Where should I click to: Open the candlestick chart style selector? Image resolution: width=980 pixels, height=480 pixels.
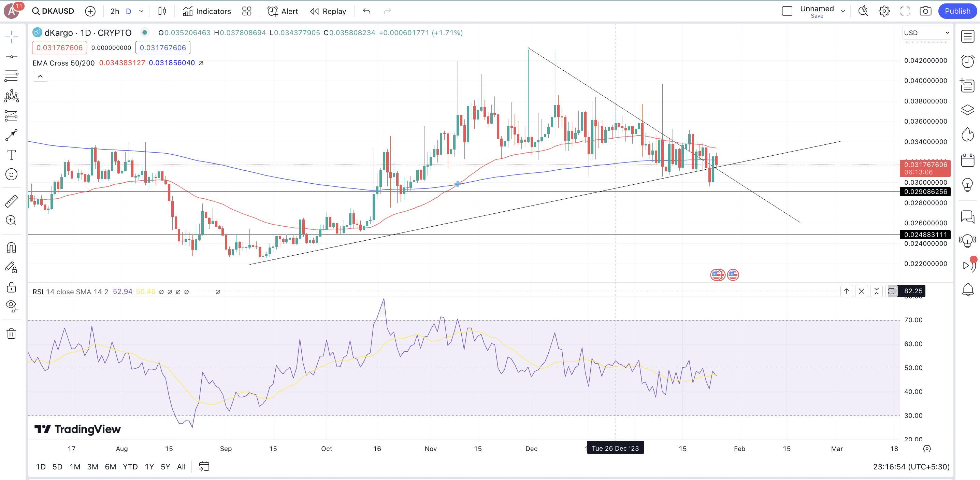click(x=162, y=11)
